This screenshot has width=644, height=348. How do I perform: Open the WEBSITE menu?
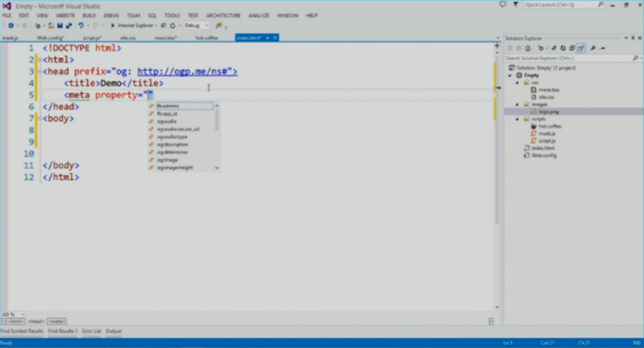(65, 16)
